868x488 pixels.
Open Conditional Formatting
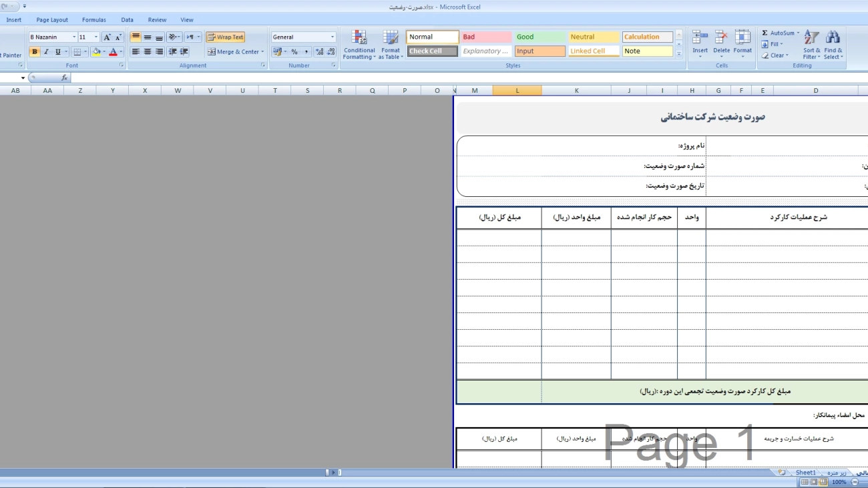click(359, 45)
